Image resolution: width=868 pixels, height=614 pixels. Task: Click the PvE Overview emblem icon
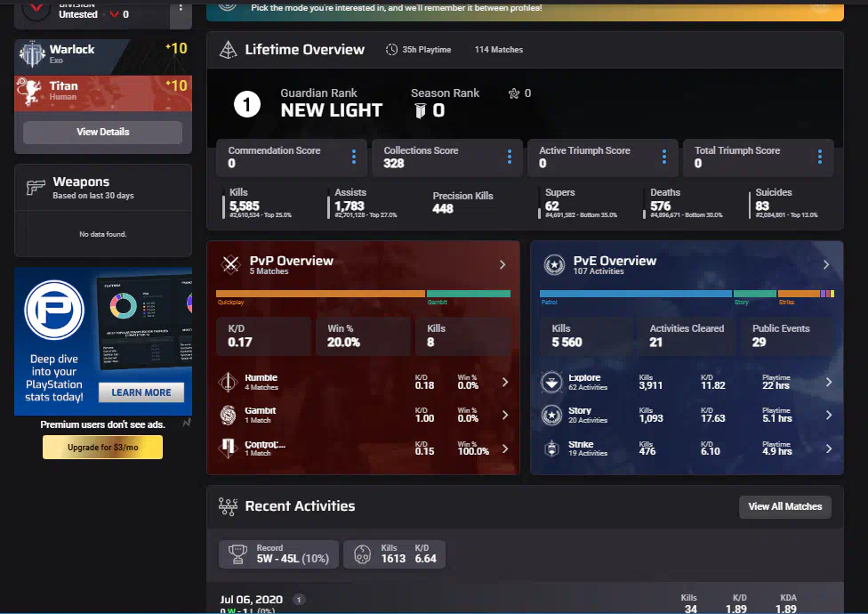(555, 263)
